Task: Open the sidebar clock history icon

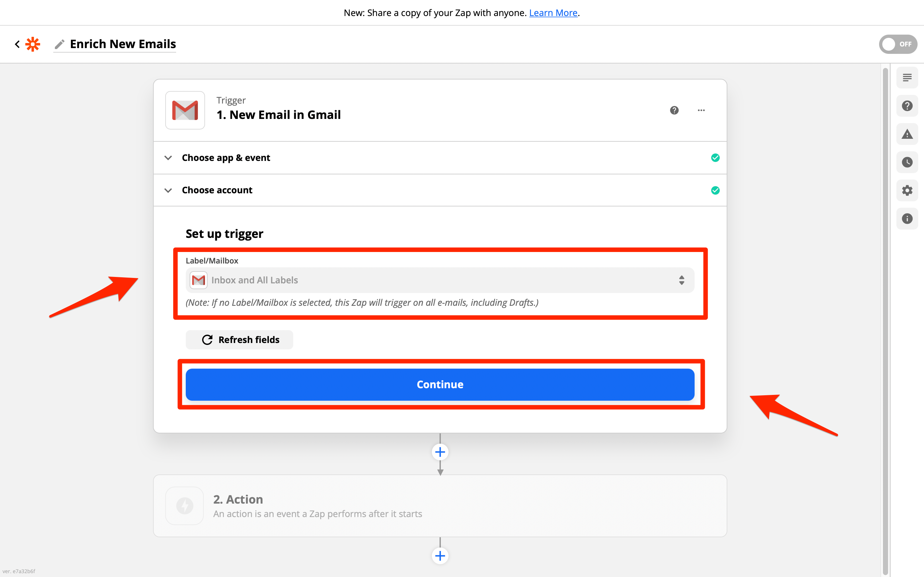Action: click(x=907, y=162)
